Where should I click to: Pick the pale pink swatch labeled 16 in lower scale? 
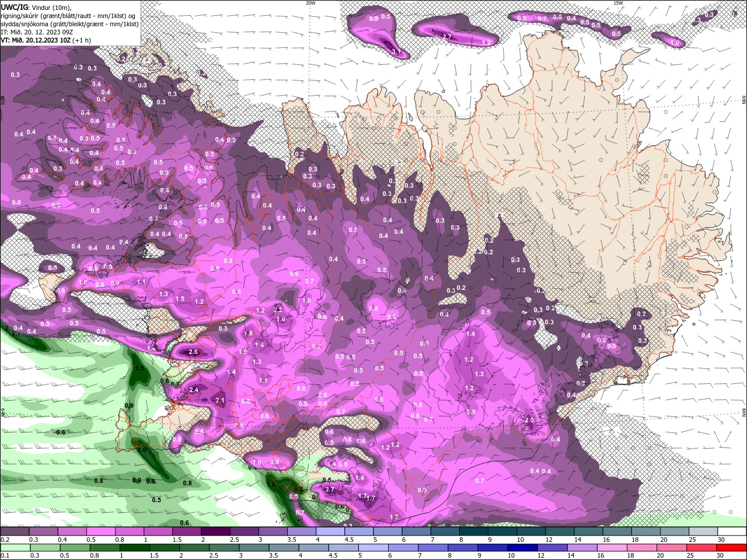pyautogui.click(x=611, y=548)
